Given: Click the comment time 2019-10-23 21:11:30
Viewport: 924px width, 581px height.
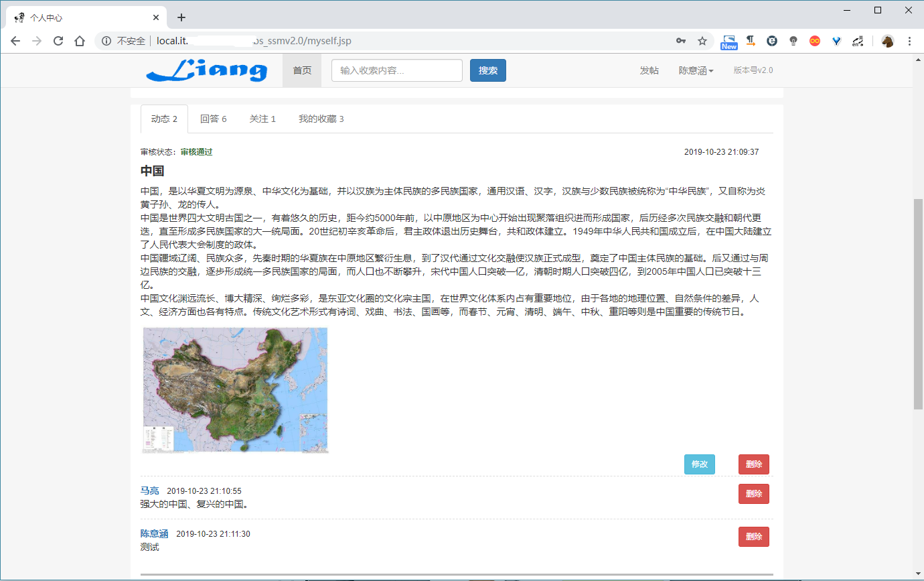Looking at the screenshot, I should coord(214,534).
